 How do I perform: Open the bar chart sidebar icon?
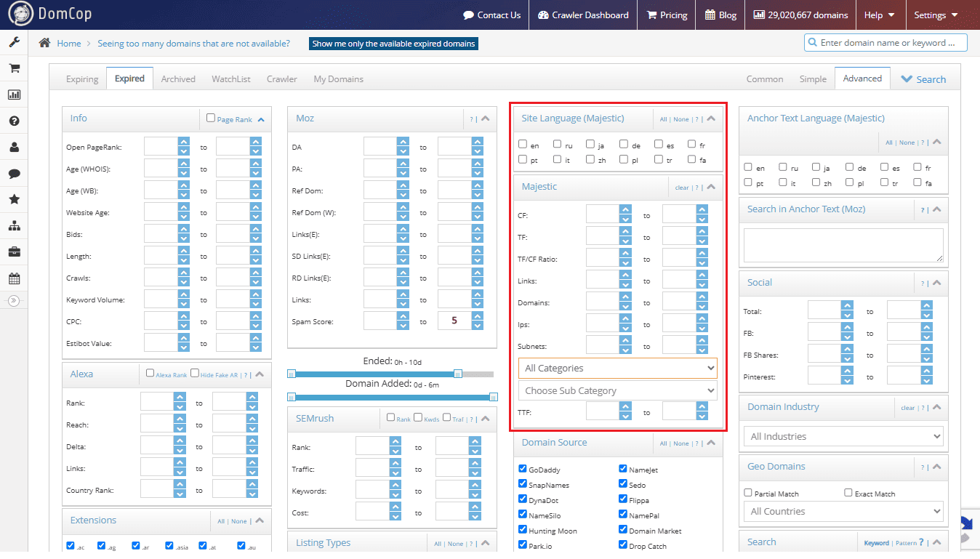14,94
